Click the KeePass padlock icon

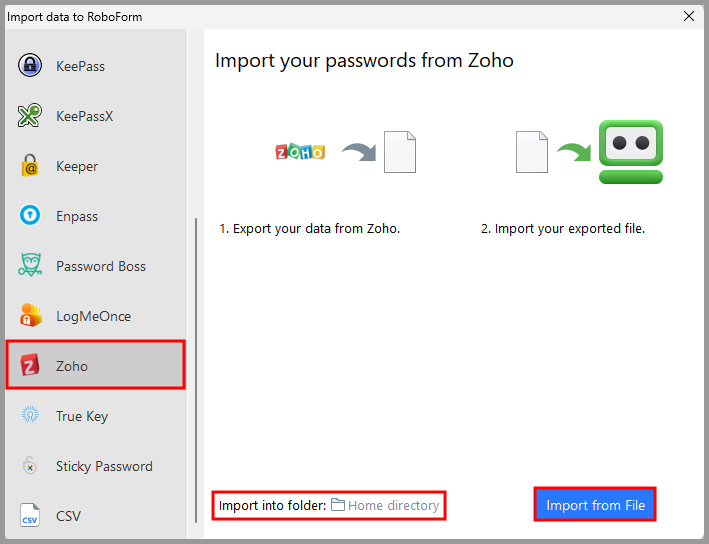click(x=30, y=66)
